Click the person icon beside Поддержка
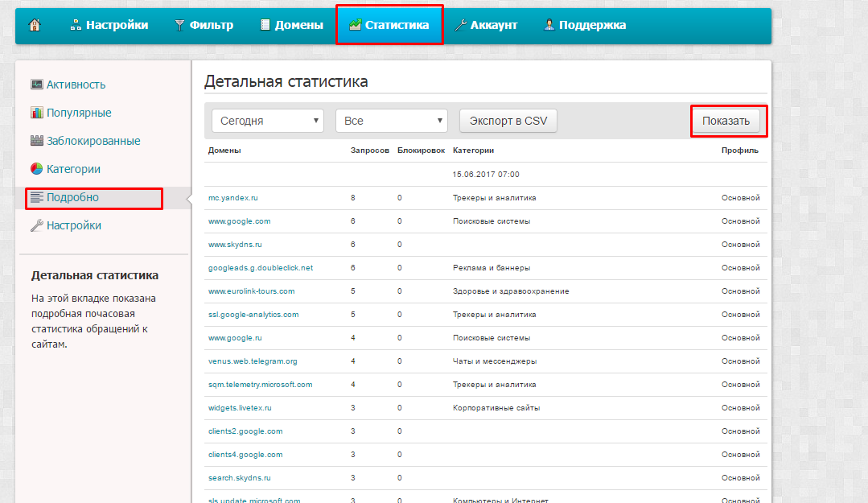Image resolution: width=868 pixels, height=503 pixels. [549, 25]
